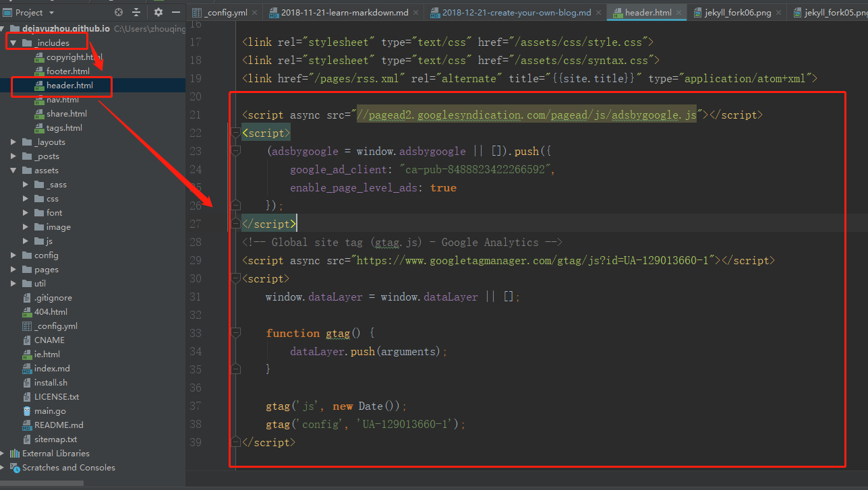Expand the pages folder
868x490 pixels.
pos(13,270)
